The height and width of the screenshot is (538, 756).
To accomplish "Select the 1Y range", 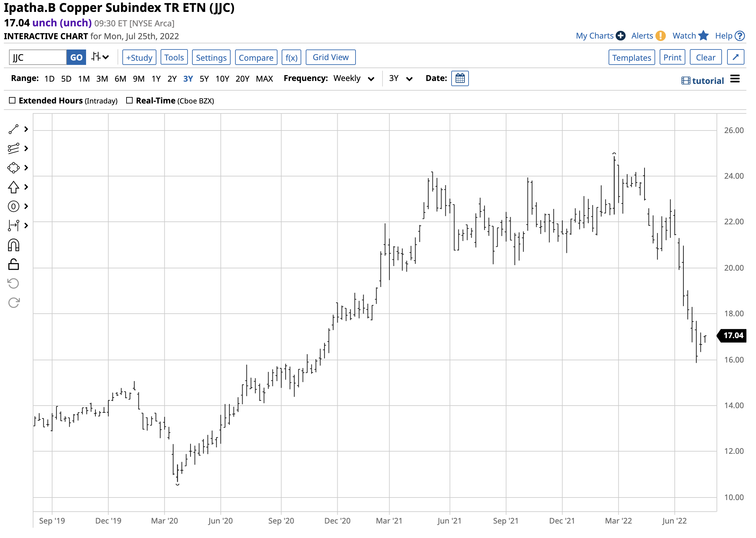I will [156, 79].
